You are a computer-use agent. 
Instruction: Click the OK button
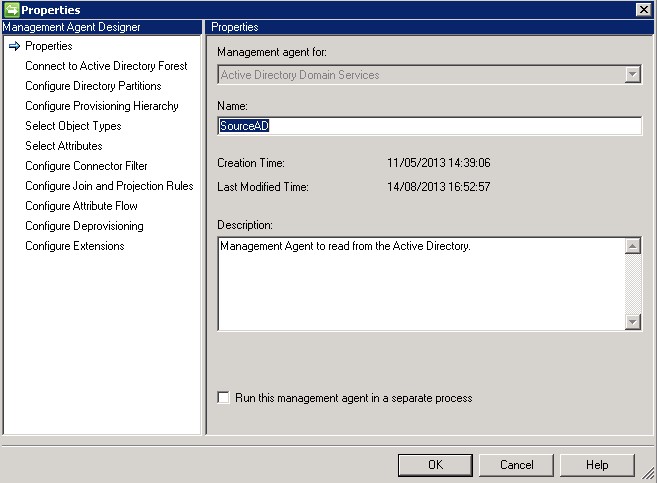(x=435, y=465)
